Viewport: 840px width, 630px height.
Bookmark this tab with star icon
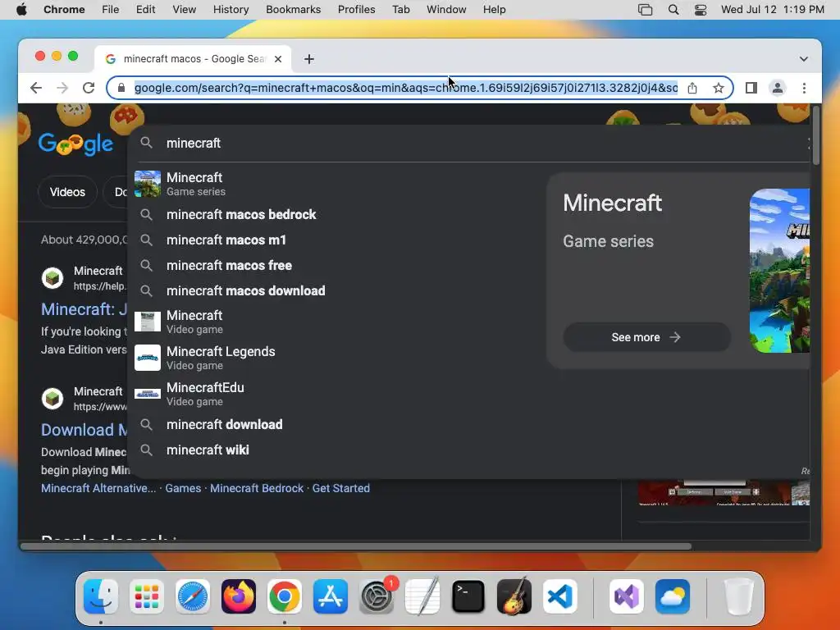(719, 88)
